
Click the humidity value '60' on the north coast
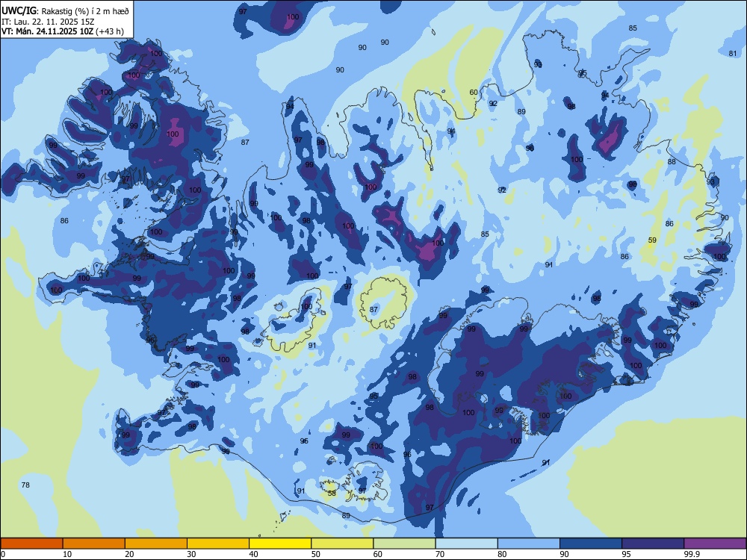(x=474, y=93)
